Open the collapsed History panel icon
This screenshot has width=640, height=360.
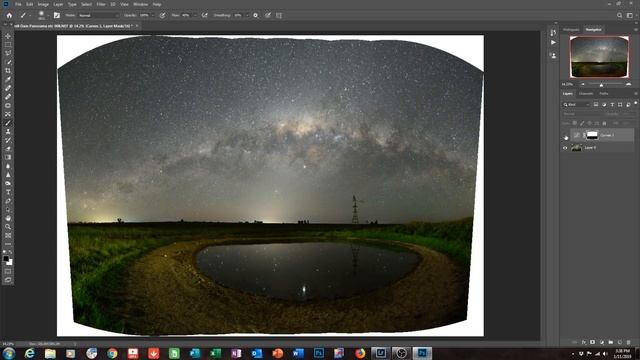click(x=553, y=32)
